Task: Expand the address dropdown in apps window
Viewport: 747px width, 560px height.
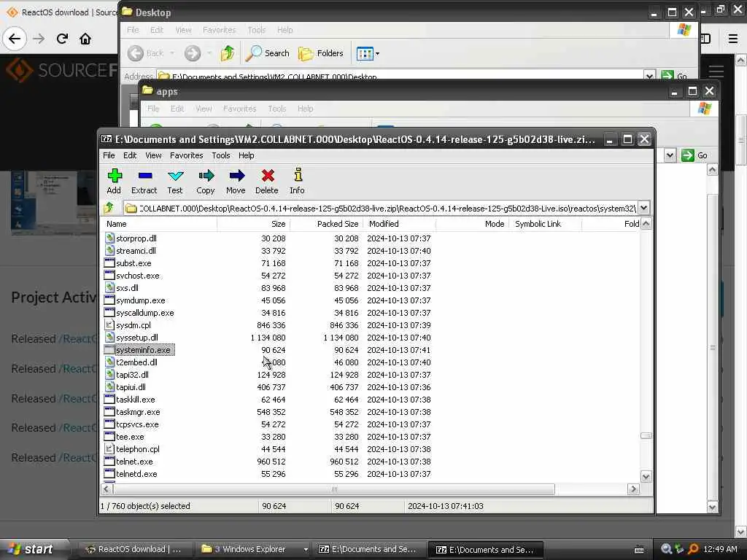Action: click(670, 155)
